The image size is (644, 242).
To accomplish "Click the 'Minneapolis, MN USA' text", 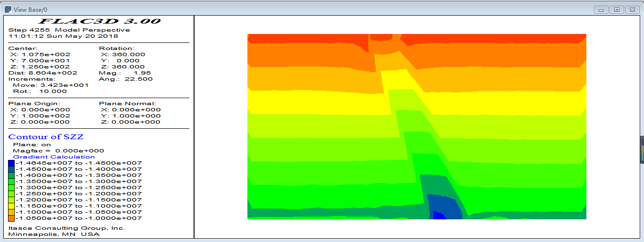I will point(54,234).
